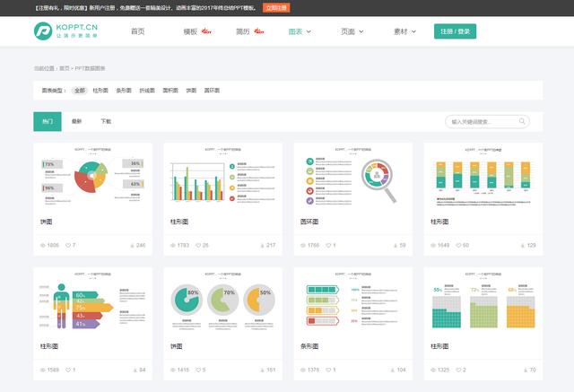This screenshot has height=392, width=574.
Task: Download the waffle grid chart template
Action: coord(526,370)
